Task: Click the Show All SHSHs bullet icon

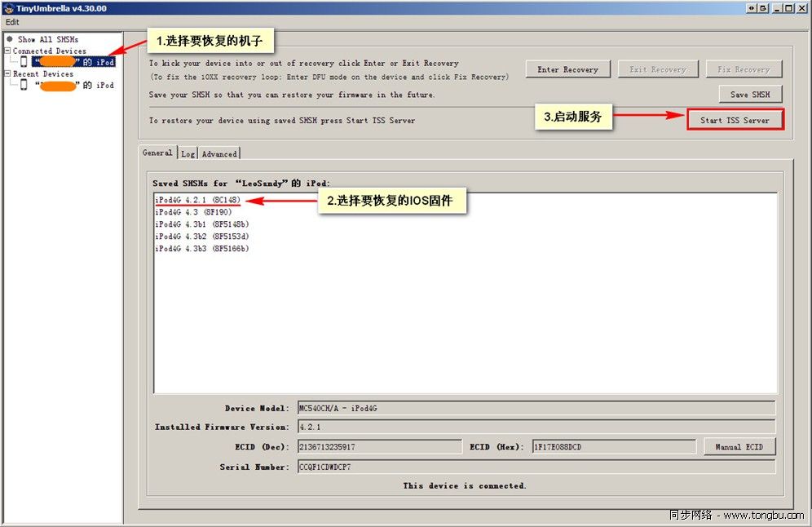Action: 9,39
